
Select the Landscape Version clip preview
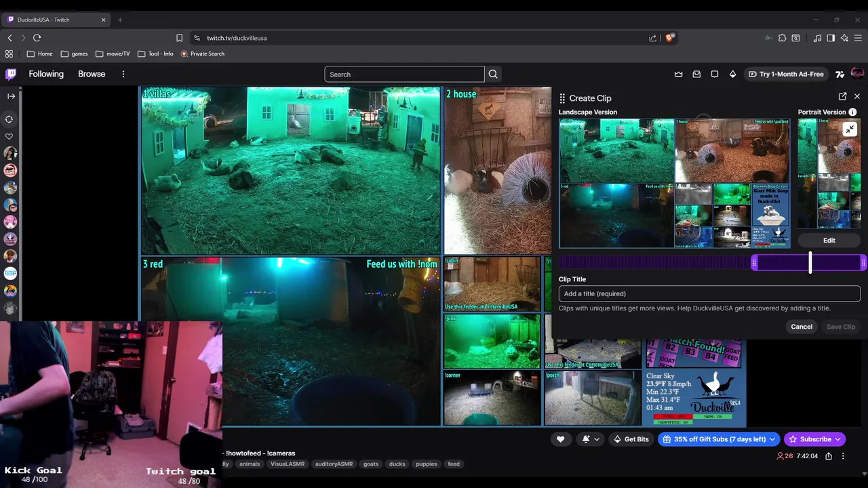(x=675, y=183)
